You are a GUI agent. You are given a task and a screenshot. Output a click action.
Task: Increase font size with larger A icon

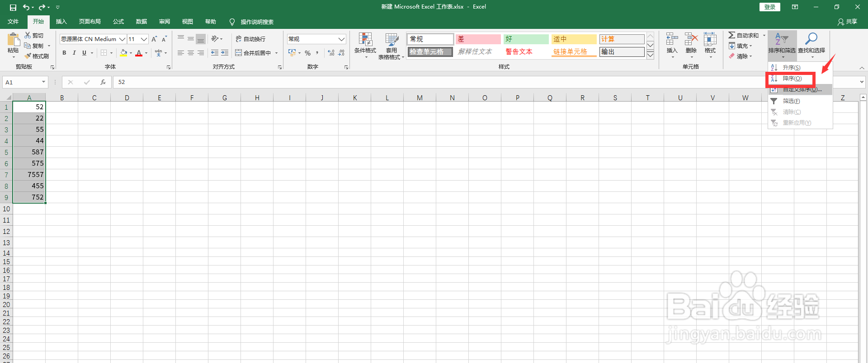pos(154,39)
